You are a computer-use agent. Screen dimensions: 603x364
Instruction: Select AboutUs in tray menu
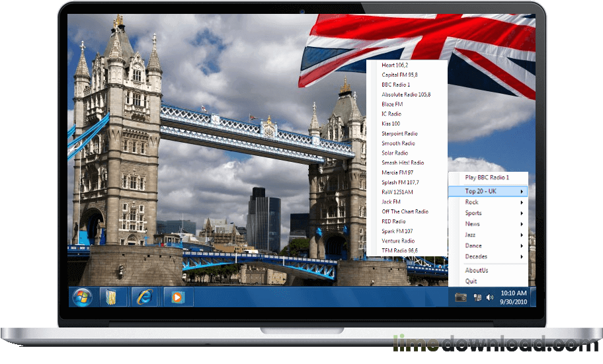[488, 270]
